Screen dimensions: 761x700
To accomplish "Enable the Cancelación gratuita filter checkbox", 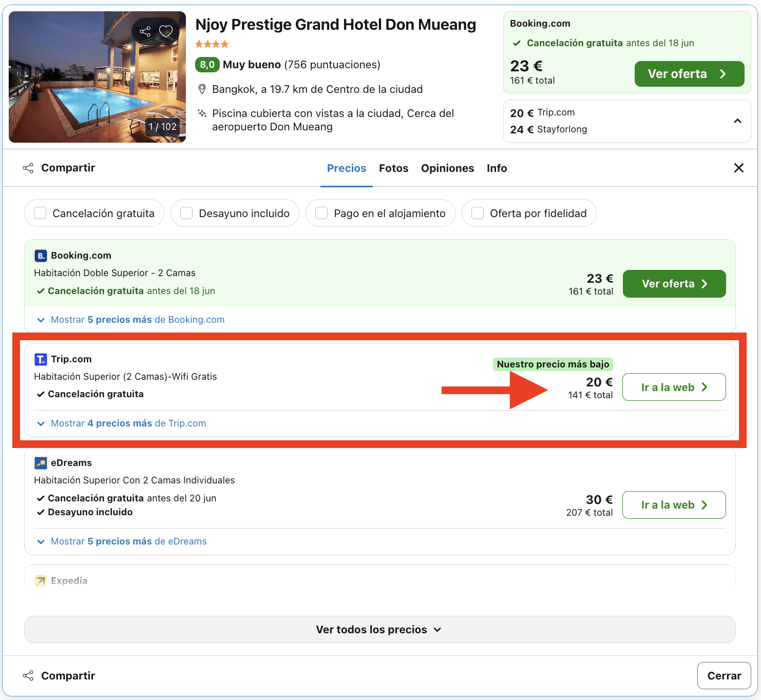I will coord(40,213).
